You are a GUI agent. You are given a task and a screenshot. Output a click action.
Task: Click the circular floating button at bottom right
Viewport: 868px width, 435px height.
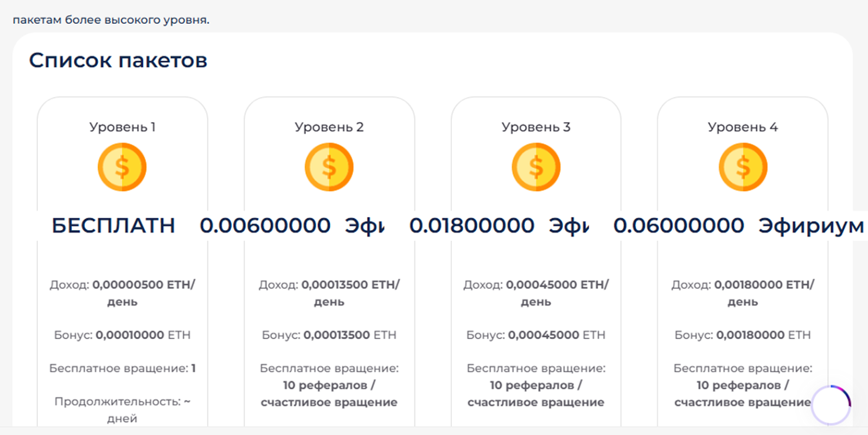click(831, 405)
